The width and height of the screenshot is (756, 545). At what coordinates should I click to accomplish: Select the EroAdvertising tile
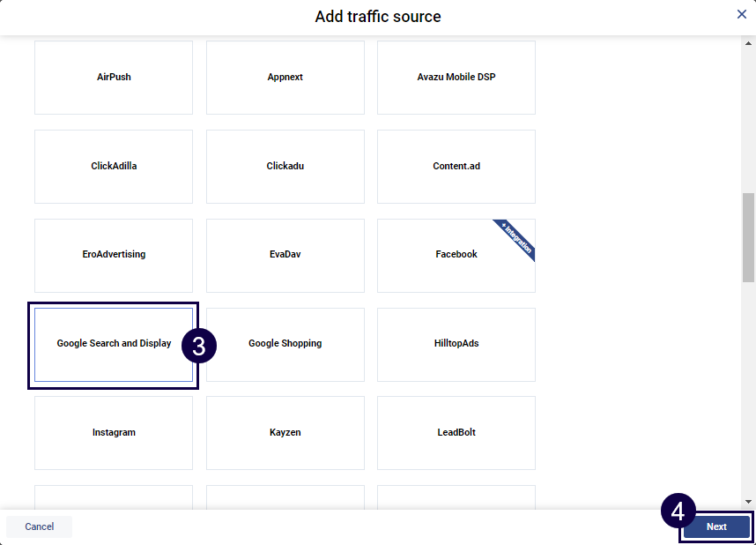(x=114, y=255)
